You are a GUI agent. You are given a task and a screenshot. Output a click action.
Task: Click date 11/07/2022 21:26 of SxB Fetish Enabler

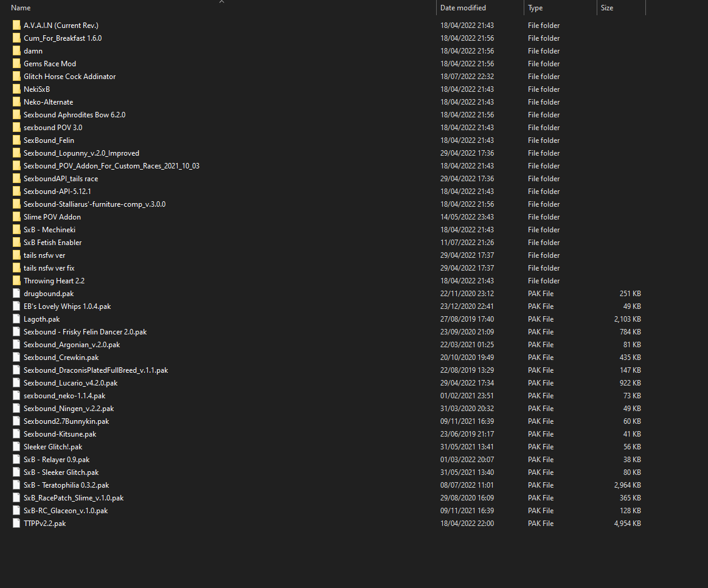[467, 243]
